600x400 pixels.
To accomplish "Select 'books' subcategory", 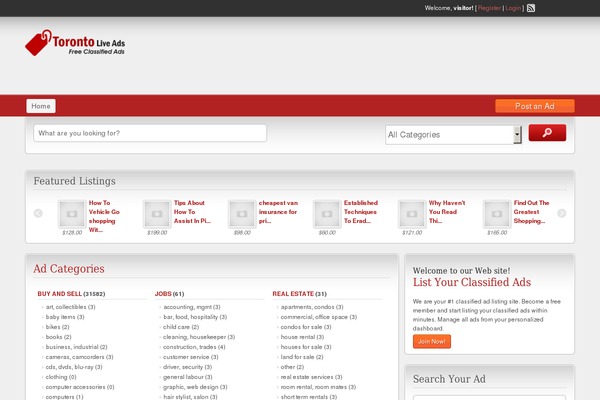I will point(54,337).
